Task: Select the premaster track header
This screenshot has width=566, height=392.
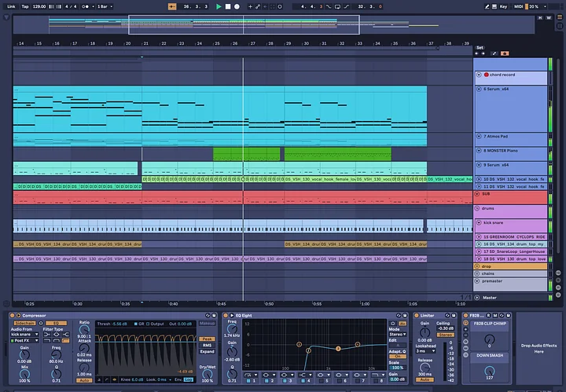Action: [x=510, y=284]
